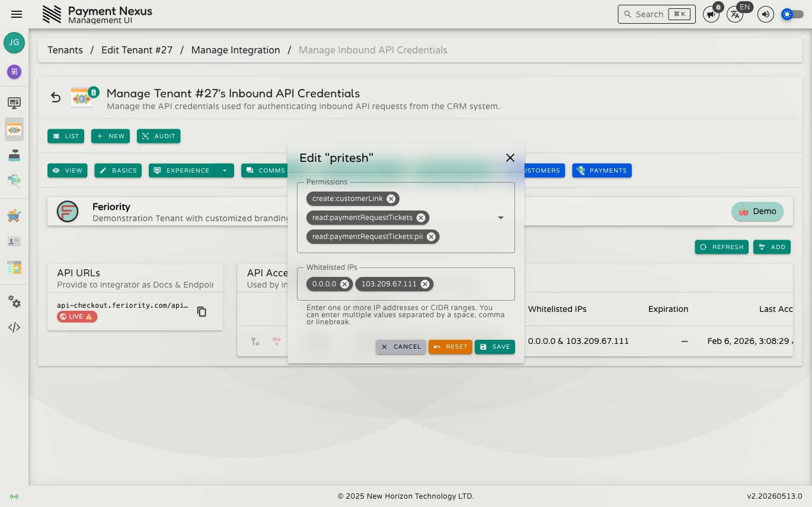
Task: Click the red revoke key icon in row
Action: tap(276, 342)
